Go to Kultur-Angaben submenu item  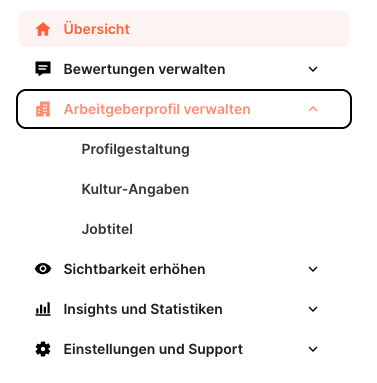(x=135, y=189)
